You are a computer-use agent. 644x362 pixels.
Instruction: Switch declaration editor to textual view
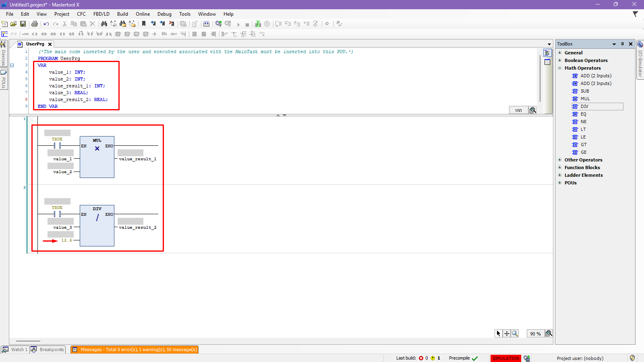coord(547,53)
